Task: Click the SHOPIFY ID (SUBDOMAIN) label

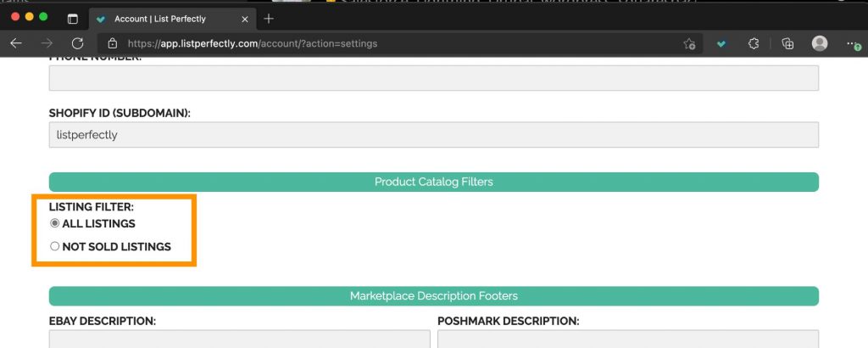Action: [120, 113]
